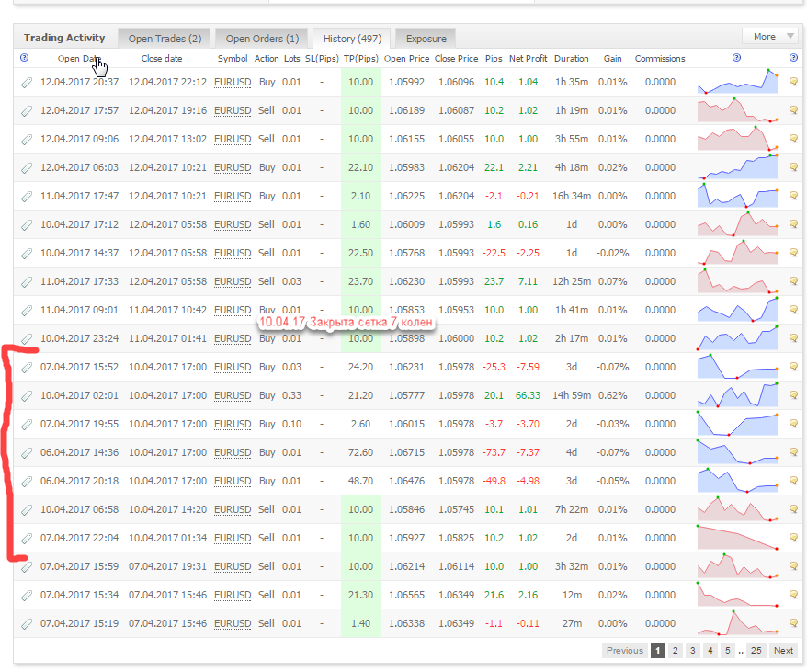
Task: Click paperclip icon for trade opened 10.04.2017 17:12
Action: [x=27, y=224]
